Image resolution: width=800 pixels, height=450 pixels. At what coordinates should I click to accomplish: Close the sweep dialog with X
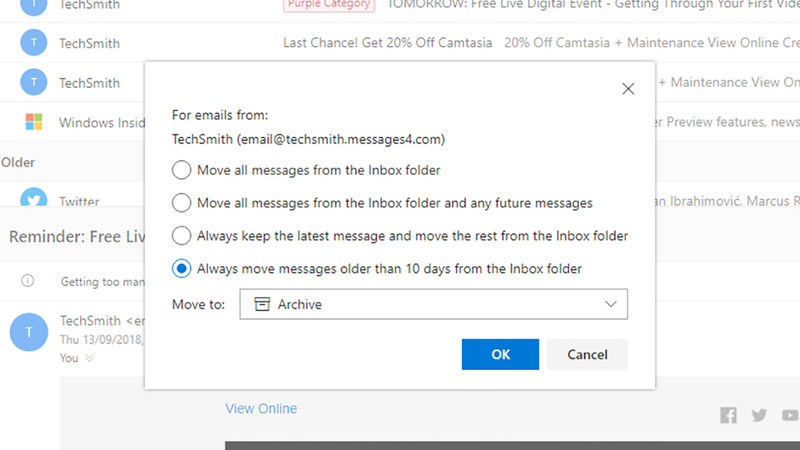coord(628,89)
